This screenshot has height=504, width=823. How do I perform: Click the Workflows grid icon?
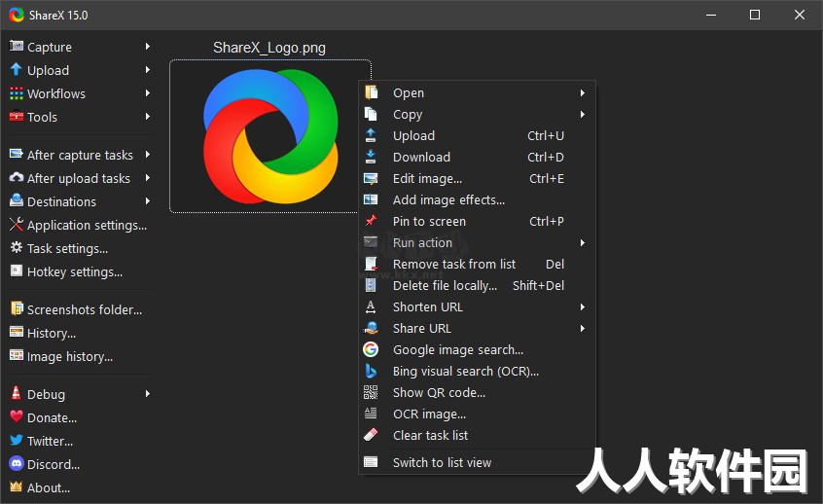(x=17, y=93)
